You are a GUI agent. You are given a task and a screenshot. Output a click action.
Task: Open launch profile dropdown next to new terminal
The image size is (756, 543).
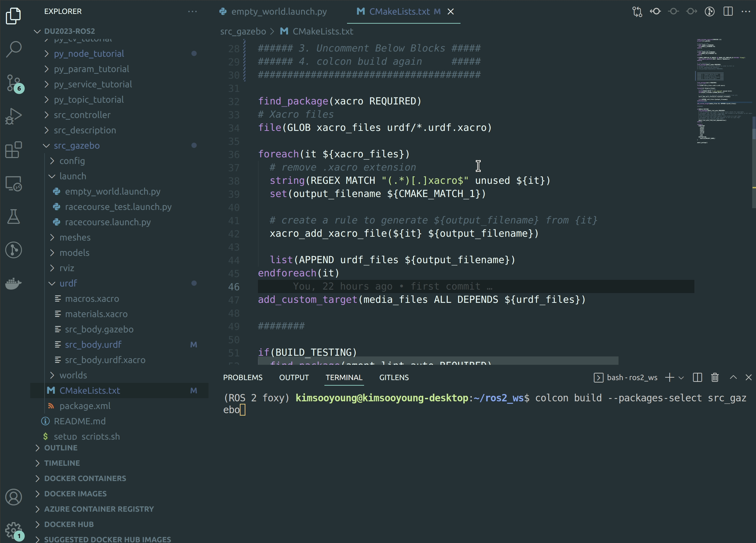click(681, 377)
